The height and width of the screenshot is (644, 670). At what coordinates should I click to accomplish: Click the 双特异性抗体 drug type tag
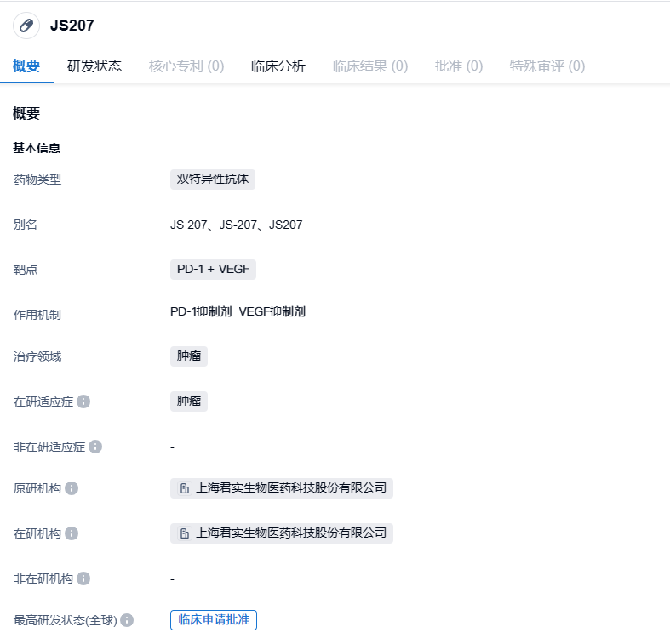pyautogui.click(x=213, y=179)
